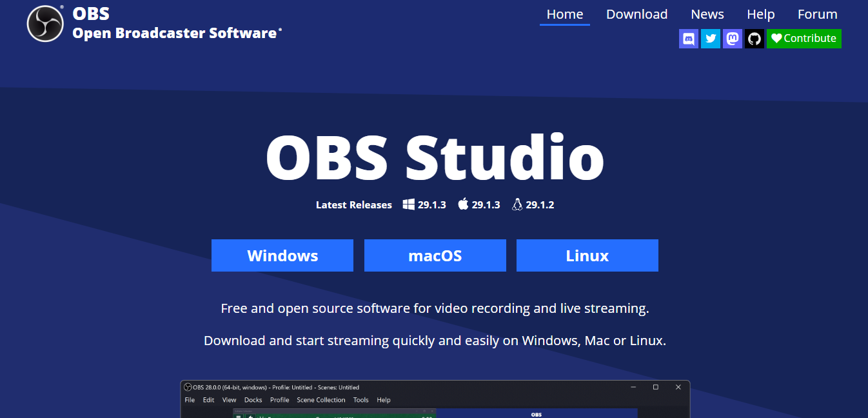Image resolution: width=868 pixels, height=418 pixels.
Task: Visit the Mastodon profile icon
Action: point(733,39)
